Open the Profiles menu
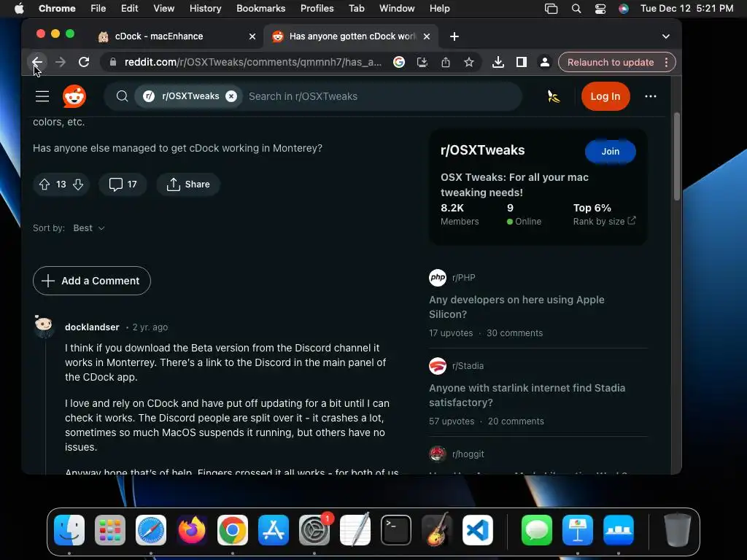Viewport: 747px width, 560px height. tap(317, 8)
